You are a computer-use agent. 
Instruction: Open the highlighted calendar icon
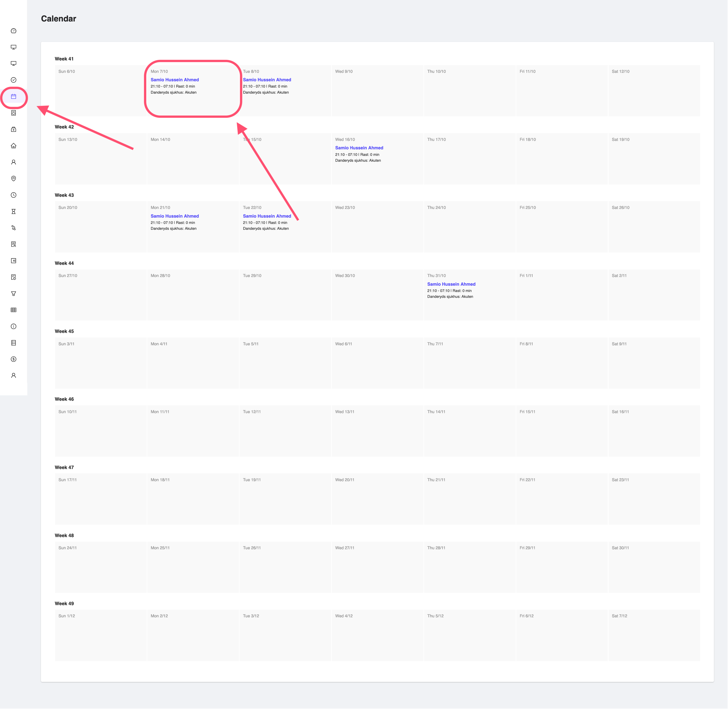click(x=14, y=97)
